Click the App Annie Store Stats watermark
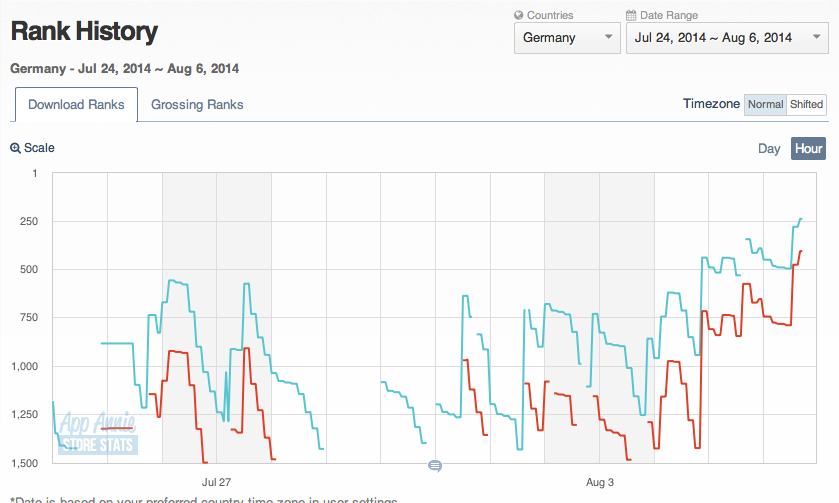Screen dimensions: 839x503 pyautogui.click(x=98, y=433)
